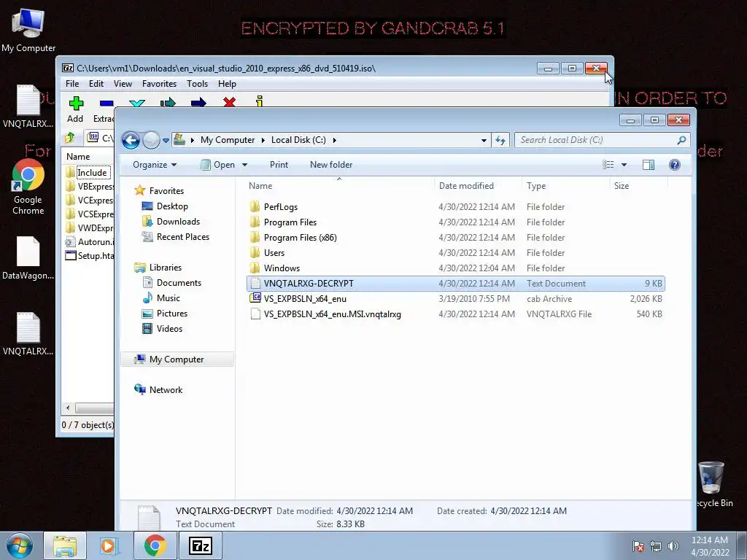This screenshot has height=560, width=747.
Task: Expand the Open button dropdown arrow
Action: click(x=245, y=165)
